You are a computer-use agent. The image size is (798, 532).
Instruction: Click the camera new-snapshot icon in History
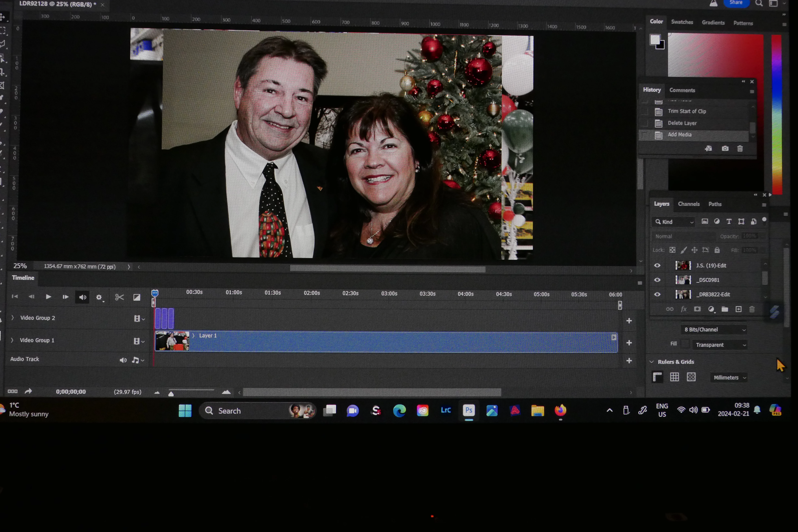click(725, 149)
